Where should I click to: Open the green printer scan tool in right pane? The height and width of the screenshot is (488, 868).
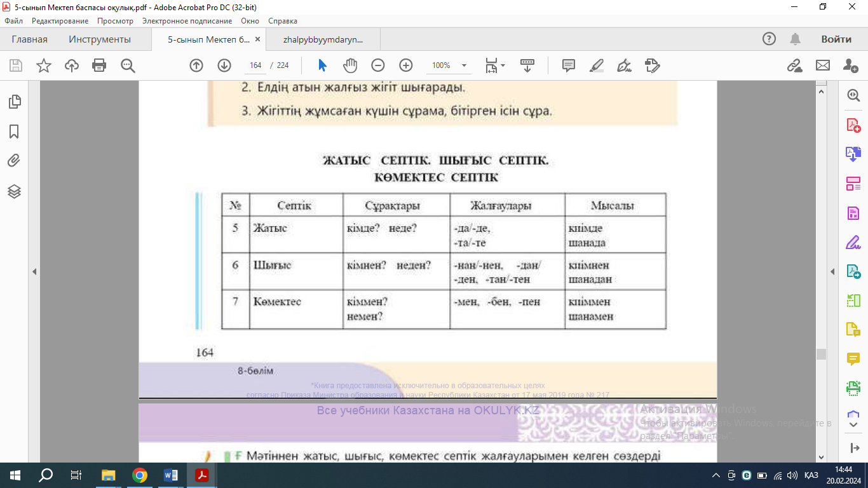tap(853, 388)
